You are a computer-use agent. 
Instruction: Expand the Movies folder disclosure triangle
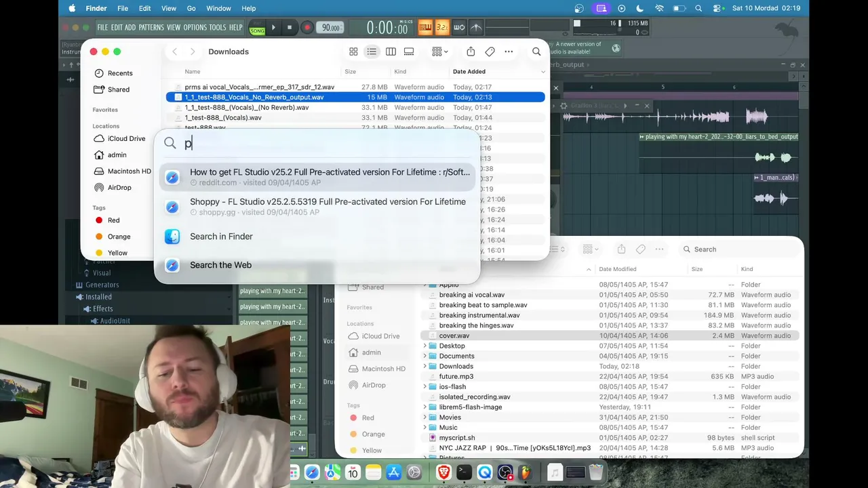(x=425, y=418)
